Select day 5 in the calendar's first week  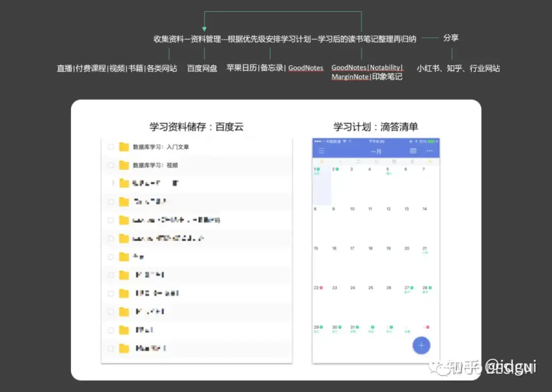click(x=387, y=169)
